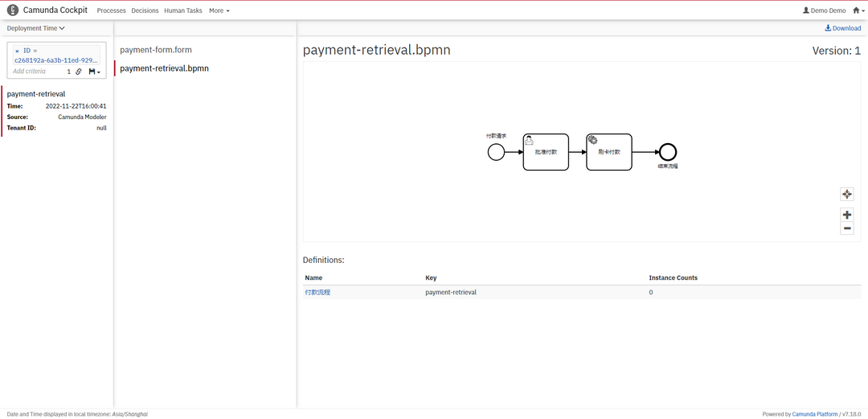Click the Version: 1 label
The width and height of the screenshot is (868, 419).
click(x=837, y=51)
